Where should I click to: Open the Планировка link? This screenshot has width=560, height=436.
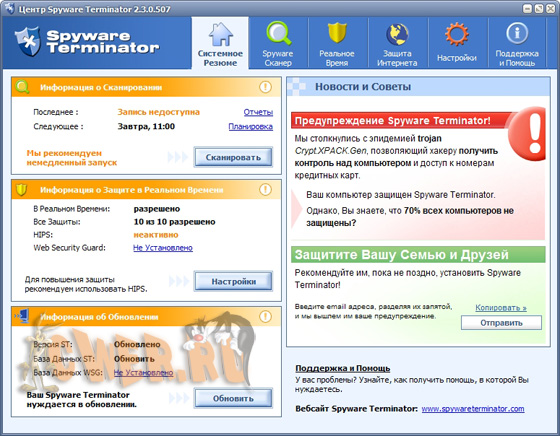click(x=251, y=126)
